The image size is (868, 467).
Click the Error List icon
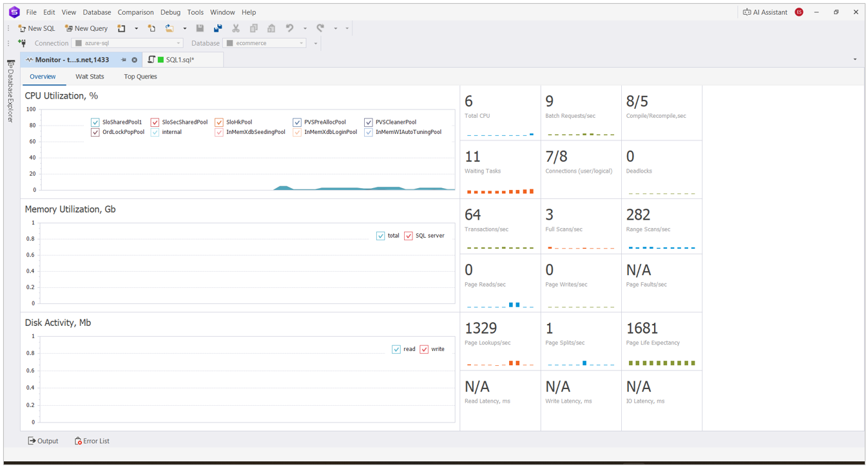(x=78, y=441)
